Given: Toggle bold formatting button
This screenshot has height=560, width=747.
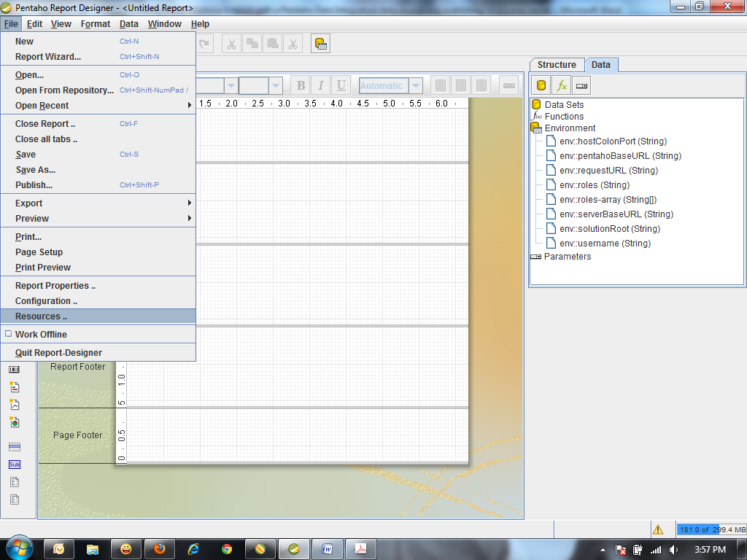Looking at the screenshot, I should 301,86.
